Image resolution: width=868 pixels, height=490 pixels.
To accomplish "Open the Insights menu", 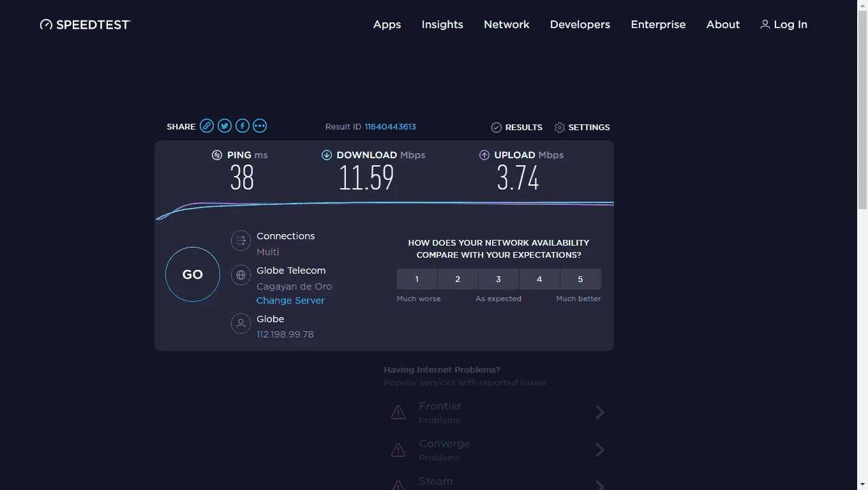I will click(x=442, y=24).
